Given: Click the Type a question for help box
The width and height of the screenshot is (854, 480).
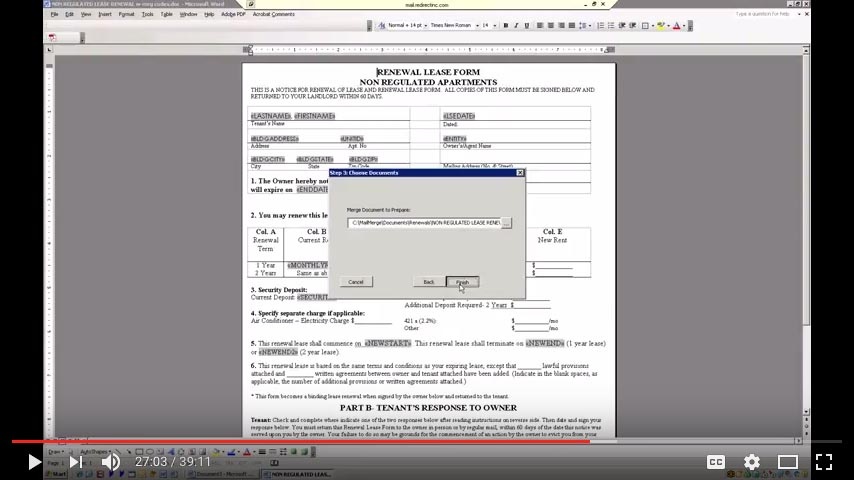Looking at the screenshot, I should pyautogui.click(x=764, y=14).
